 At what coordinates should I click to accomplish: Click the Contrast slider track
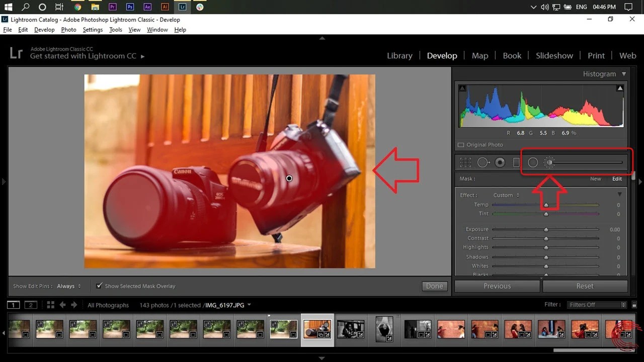545,238
